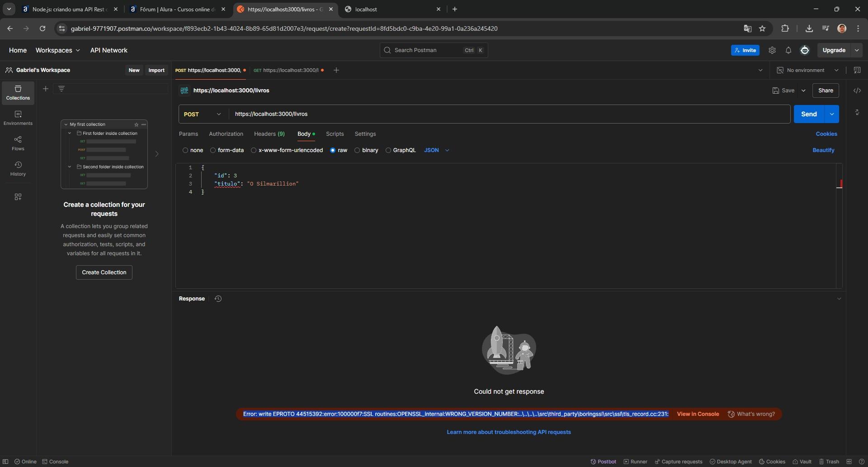Select the binary body radio
Screen dimensions: 868x467
click(357, 150)
